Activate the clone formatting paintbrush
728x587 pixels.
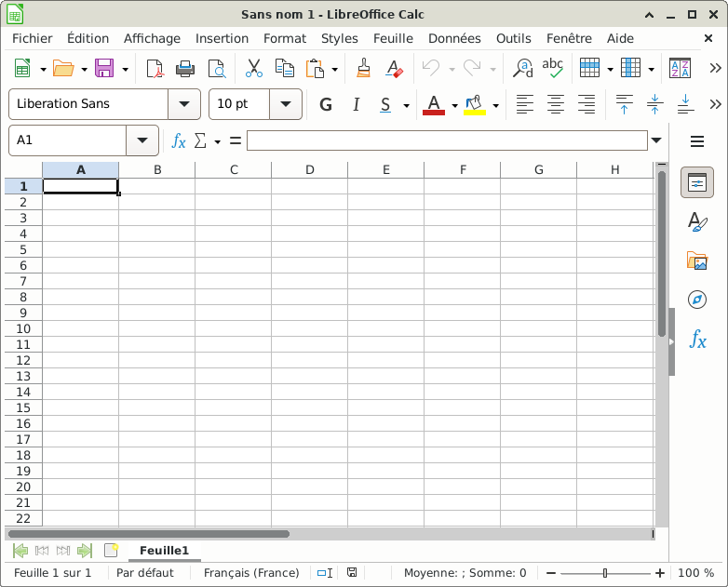click(364, 69)
